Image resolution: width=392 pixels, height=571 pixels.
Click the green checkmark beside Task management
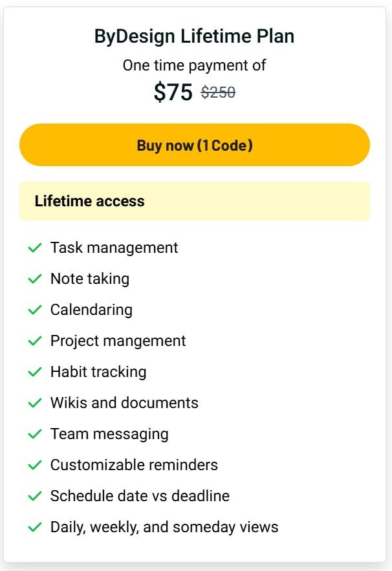(x=35, y=248)
